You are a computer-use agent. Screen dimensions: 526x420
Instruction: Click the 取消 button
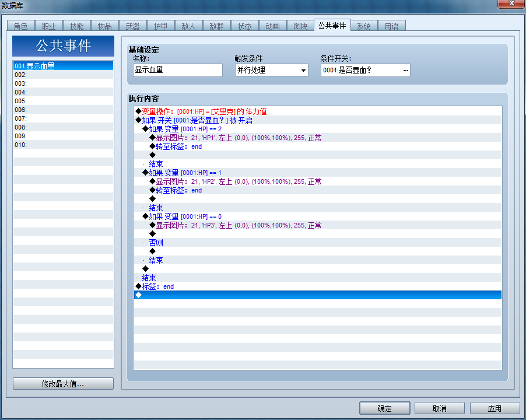coord(440,408)
